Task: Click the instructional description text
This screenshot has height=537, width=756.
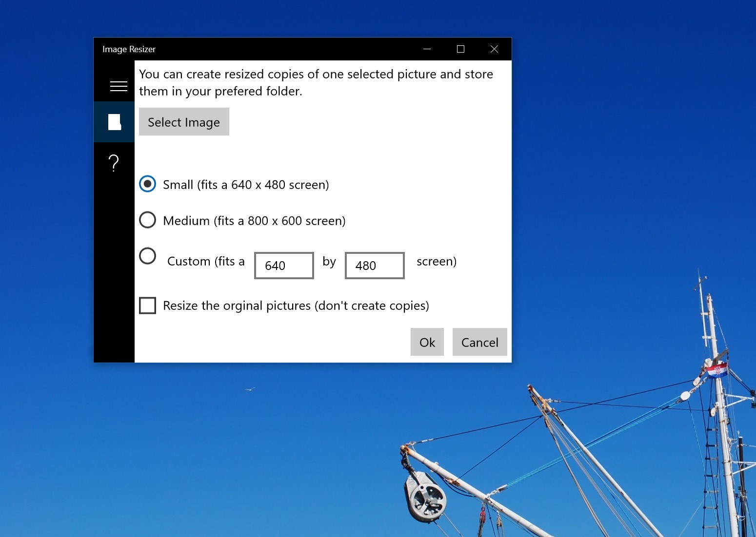Action: (x=316, y=82)
